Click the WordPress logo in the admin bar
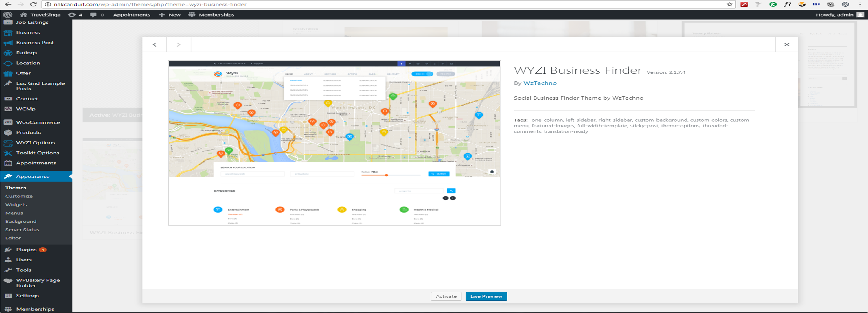The width and height of the screenshot is (868, 313). 8,14
